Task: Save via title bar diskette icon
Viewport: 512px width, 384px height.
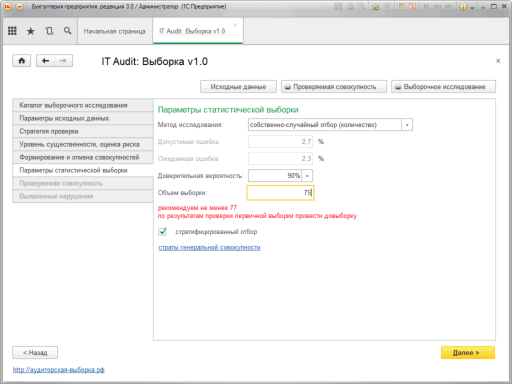Action: point(338,6)
